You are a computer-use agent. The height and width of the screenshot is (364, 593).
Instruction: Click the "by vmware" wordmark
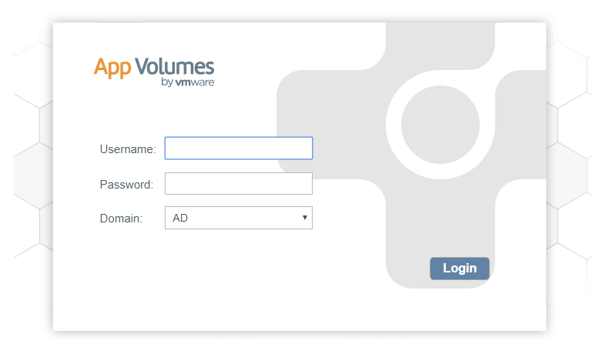pos(188,82)
